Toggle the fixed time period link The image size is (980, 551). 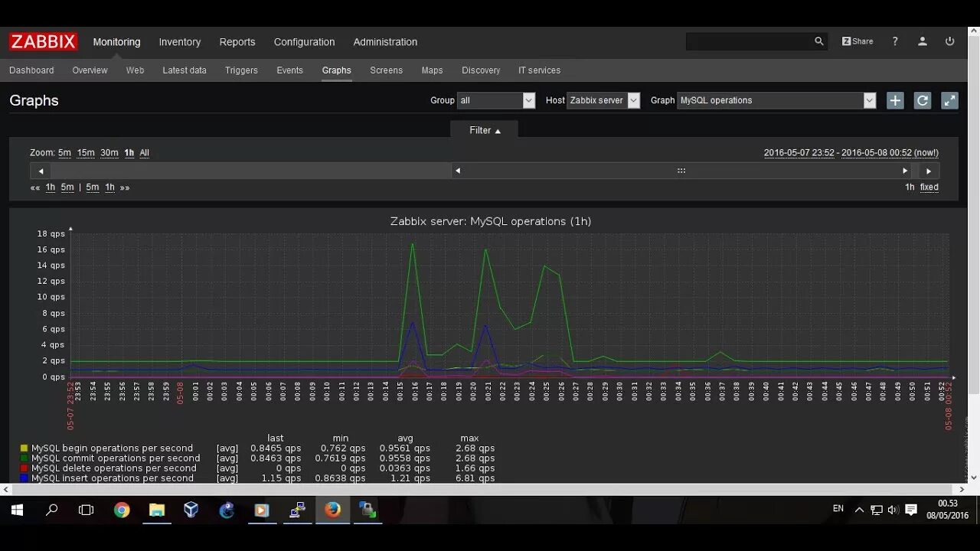click(929, 187)
